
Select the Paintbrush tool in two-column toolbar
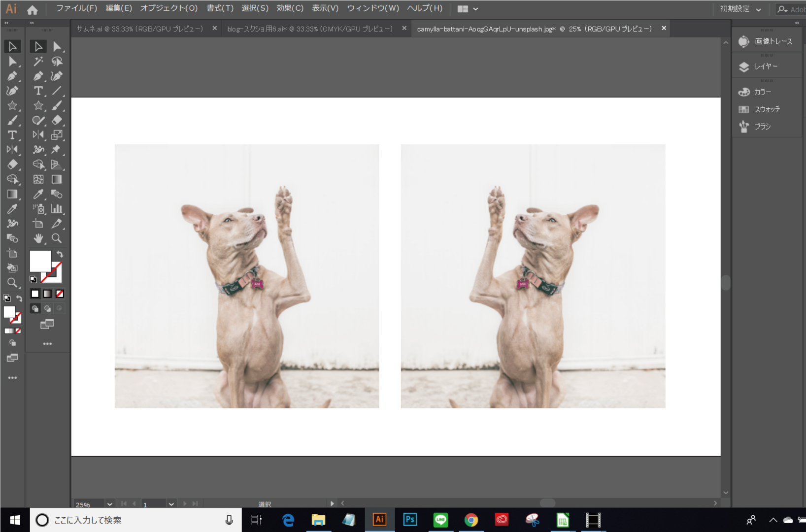coord(57,105)
